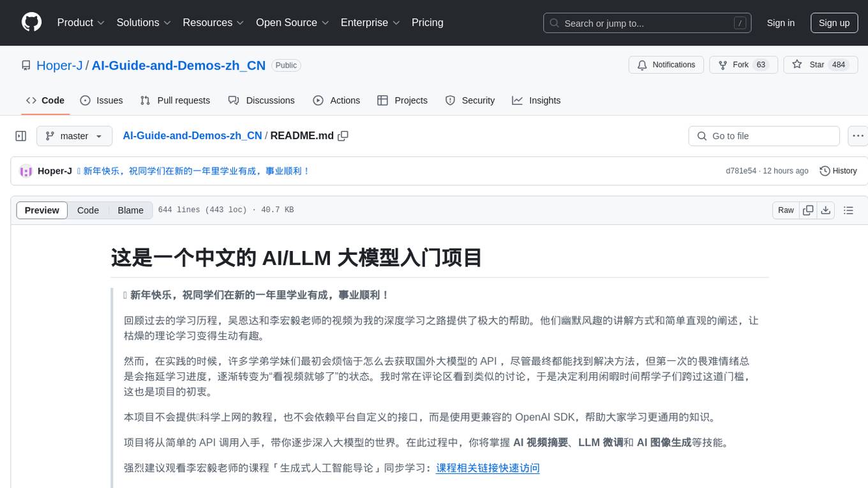
Task: Open the fork count 63
Action: 761,65
